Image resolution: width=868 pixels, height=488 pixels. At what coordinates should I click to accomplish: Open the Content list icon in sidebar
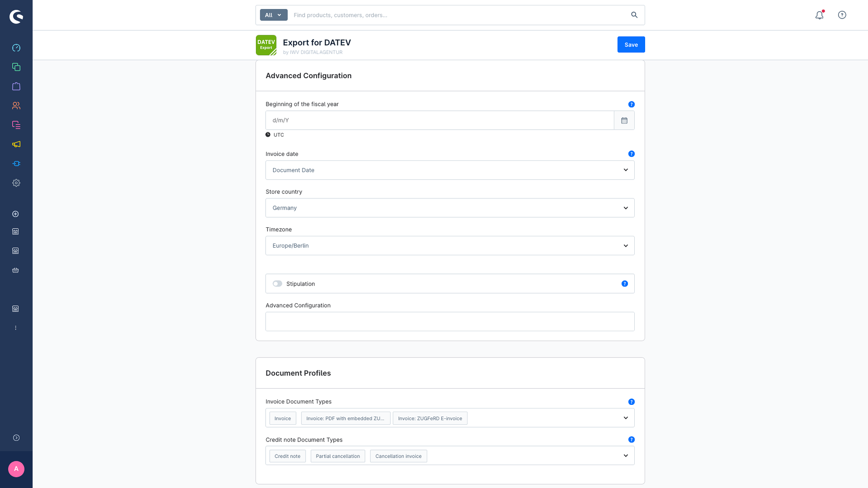(x=16, y=125)
